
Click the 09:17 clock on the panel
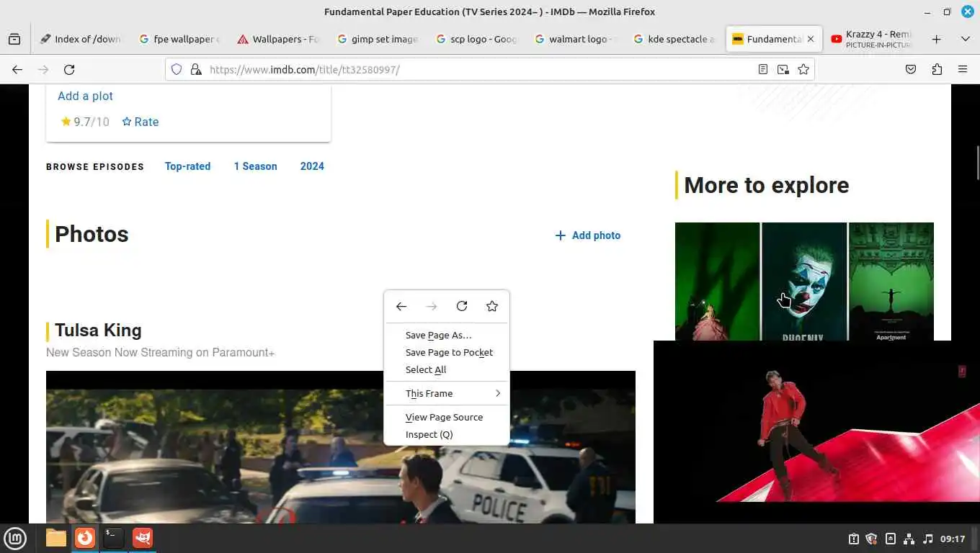coord(953,539)
